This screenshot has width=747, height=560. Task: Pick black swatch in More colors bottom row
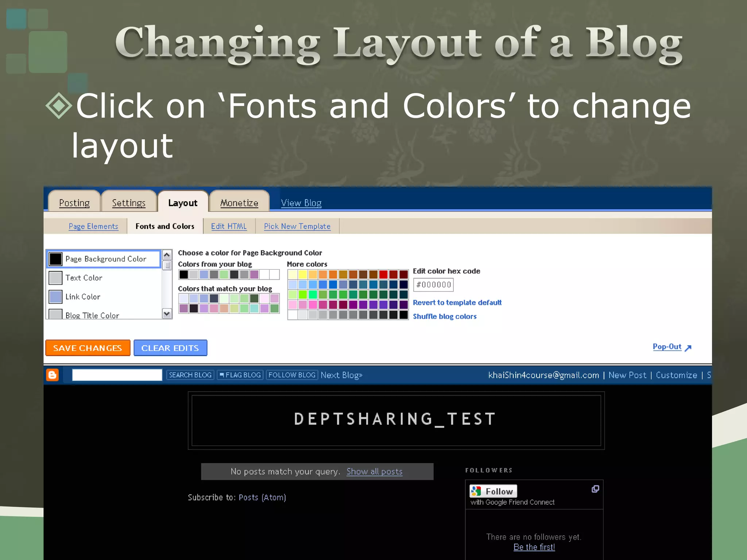[x=403, y=315]
